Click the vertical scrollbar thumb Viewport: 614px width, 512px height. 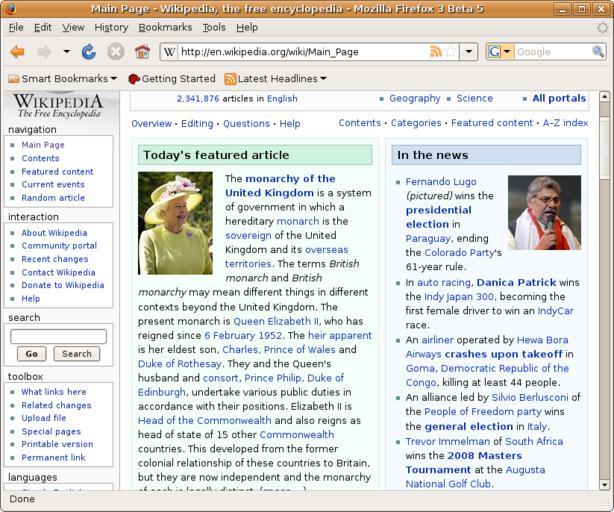(x=604, y=149)
